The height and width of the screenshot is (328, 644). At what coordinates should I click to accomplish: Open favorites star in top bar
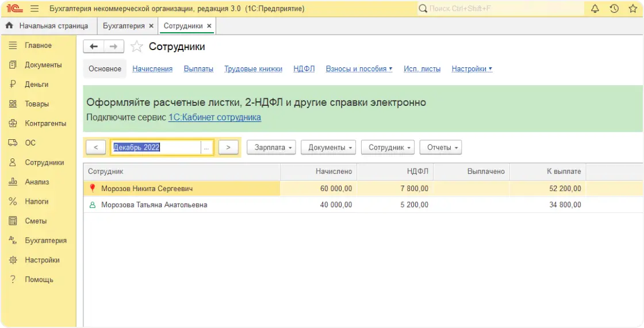click(633, 9)
